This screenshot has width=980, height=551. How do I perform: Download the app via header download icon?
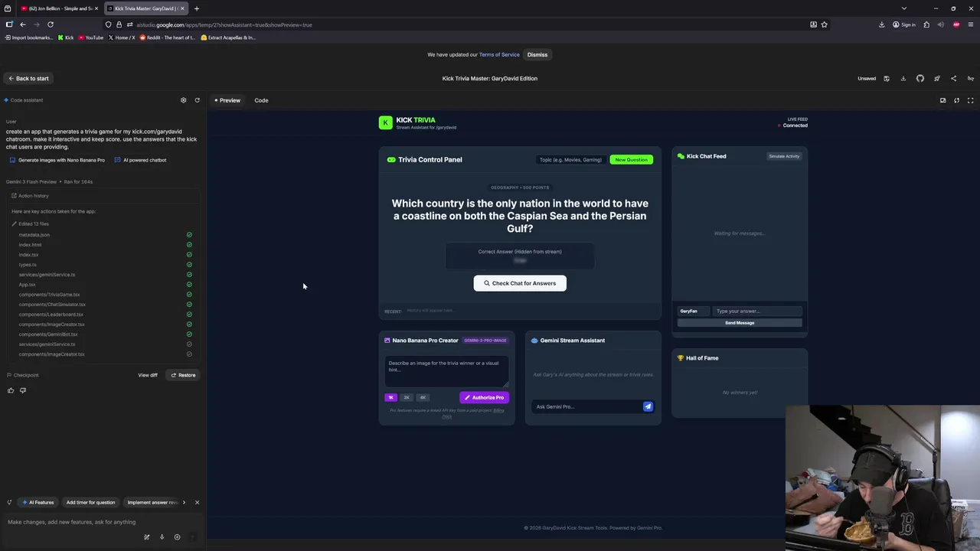(x=903, y=78)
